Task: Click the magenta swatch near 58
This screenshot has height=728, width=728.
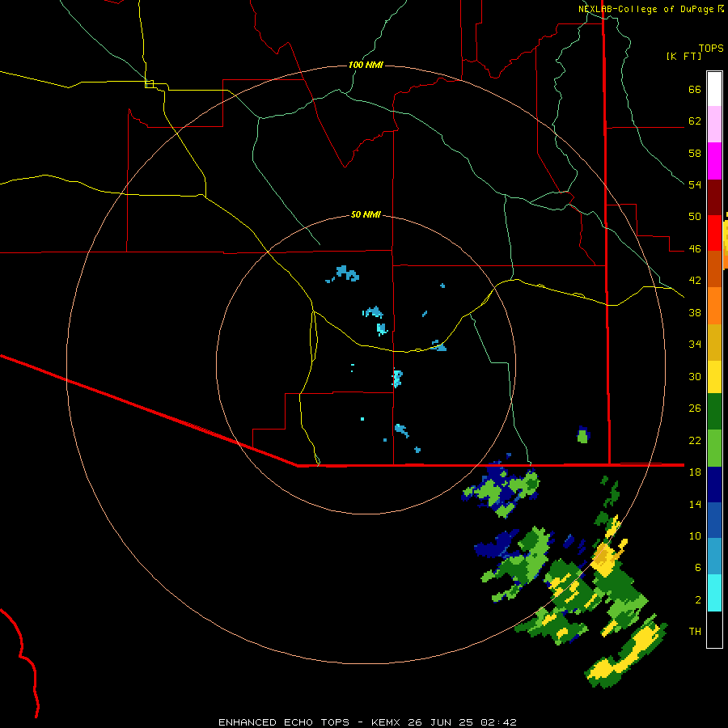Action: pos(714,161)
